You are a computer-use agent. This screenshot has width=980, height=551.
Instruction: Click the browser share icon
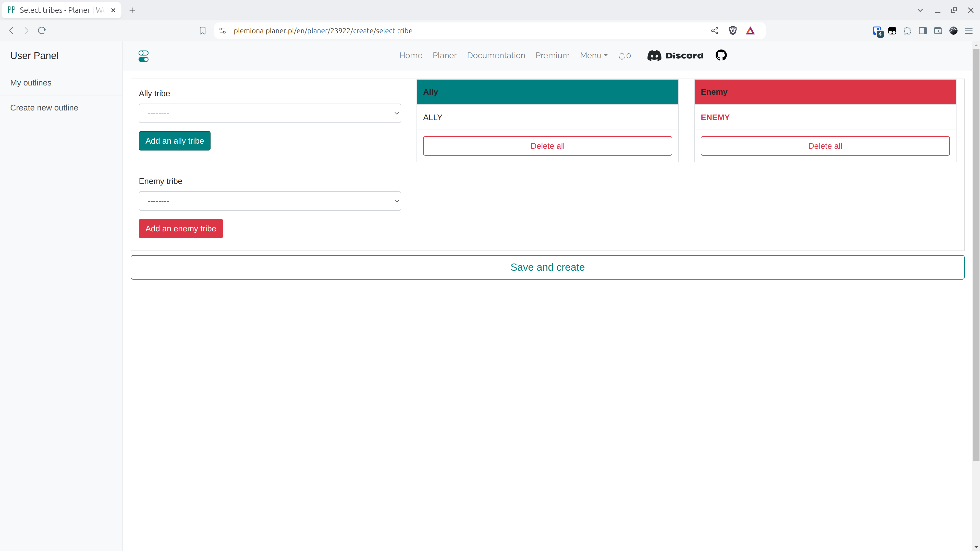coord(715,31)
